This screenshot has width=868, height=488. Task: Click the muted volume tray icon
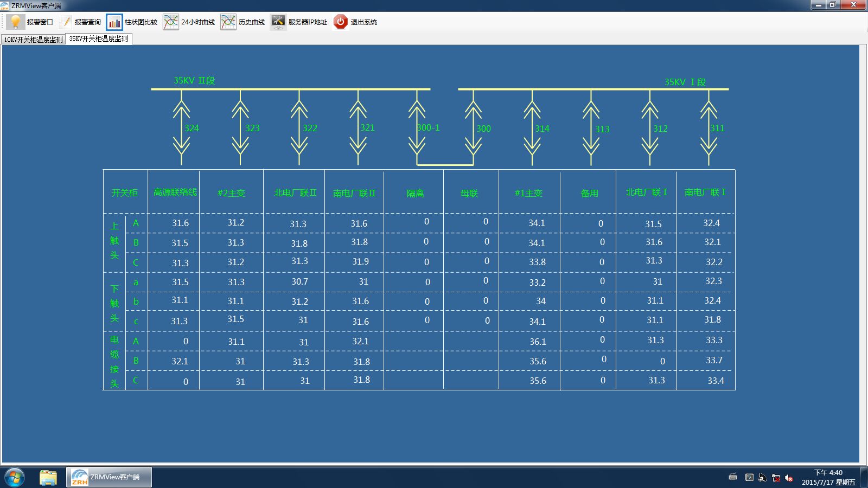[x=789, y=478]
